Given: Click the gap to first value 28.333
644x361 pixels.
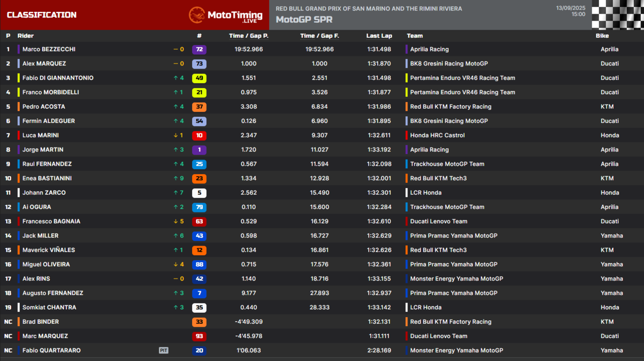Looking at the screenshot, I should (x=319, y=308).
